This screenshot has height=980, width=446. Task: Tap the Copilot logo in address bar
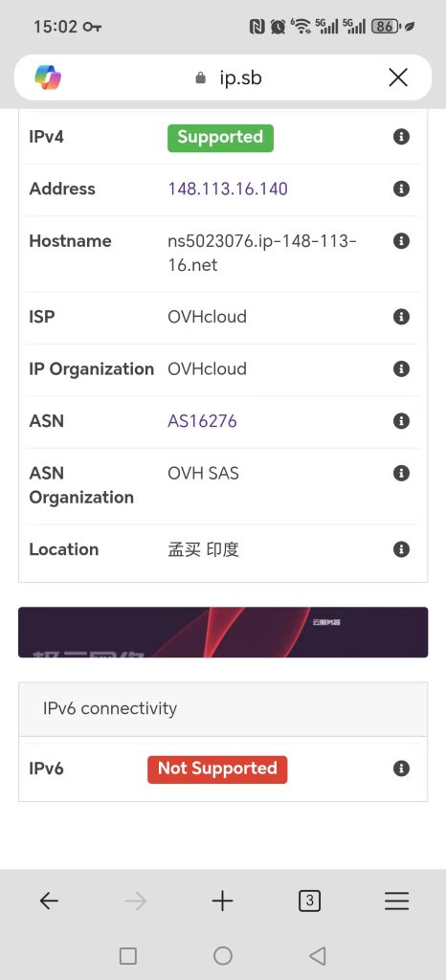[x=48, y=78]
